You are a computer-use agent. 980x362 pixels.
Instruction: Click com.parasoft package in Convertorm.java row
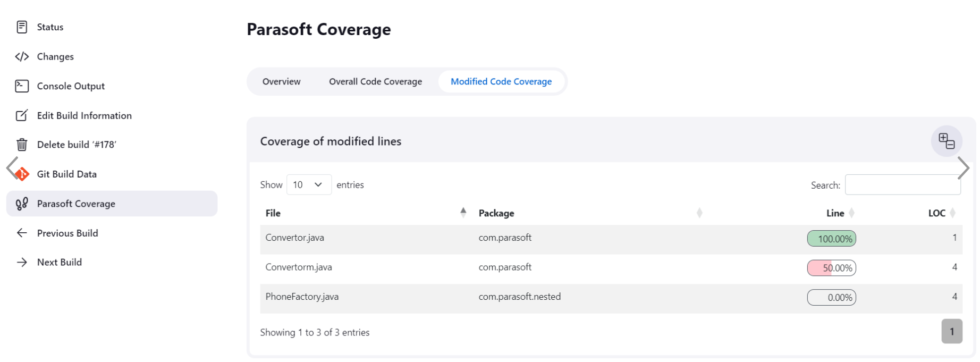pyautogui.click(x=505, y=267)
